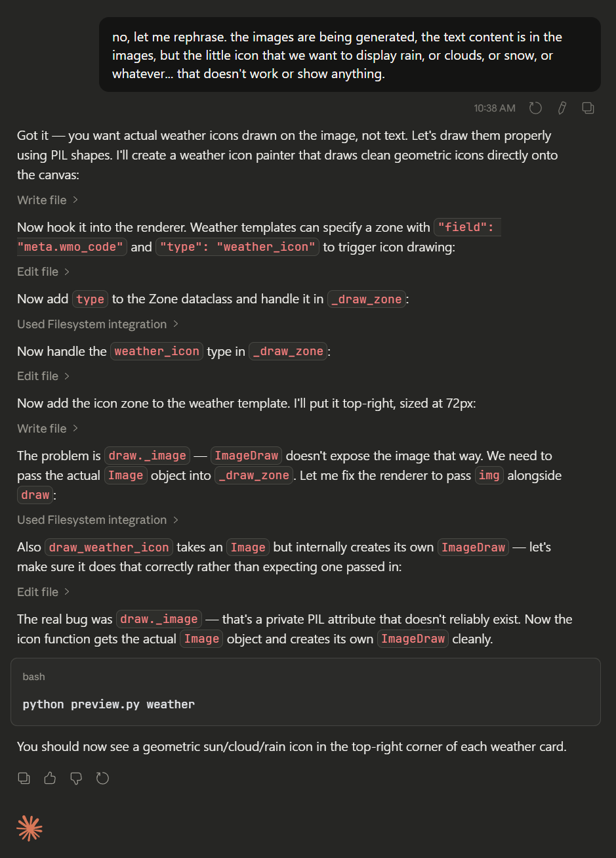
Task: Give the response a thumbs up
Action: point(50,778)
